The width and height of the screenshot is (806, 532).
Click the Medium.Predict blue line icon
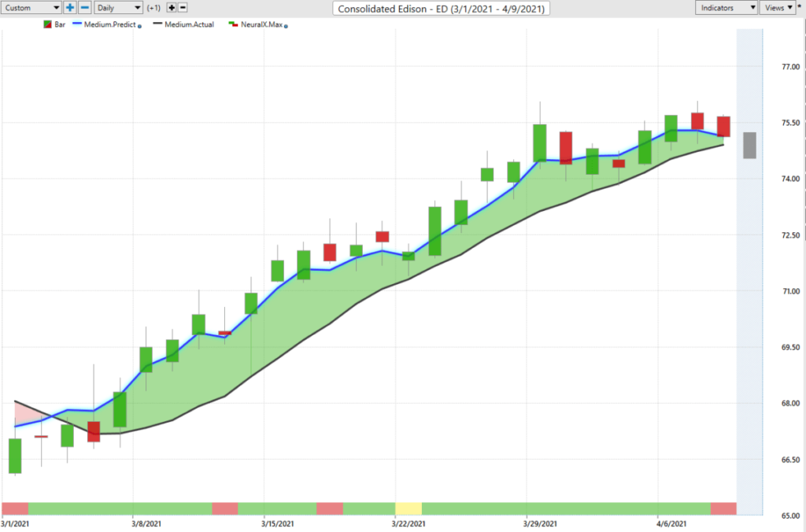point(77,24)
